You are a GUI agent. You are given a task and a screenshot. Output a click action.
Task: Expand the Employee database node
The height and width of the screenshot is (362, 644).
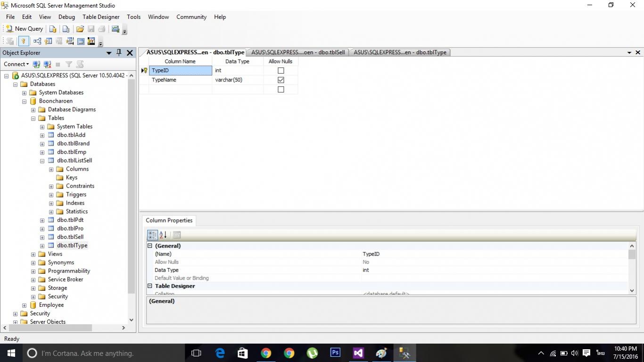[x=25, y=305]
